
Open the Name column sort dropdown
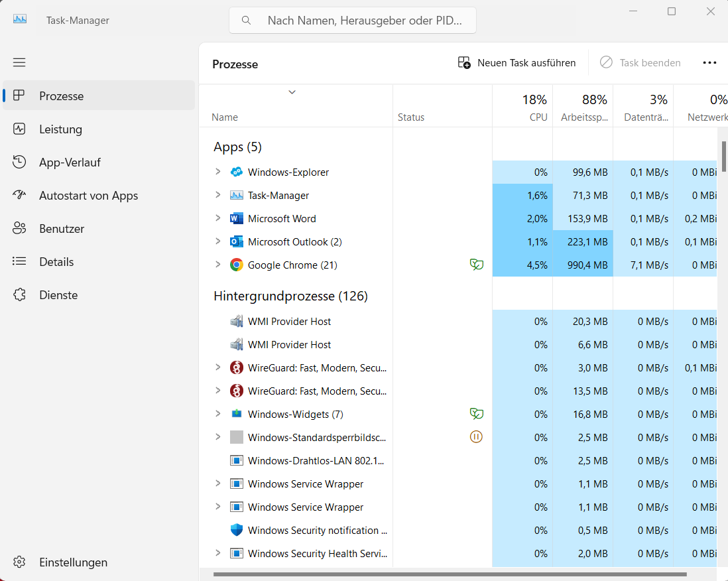click(292, 92)
